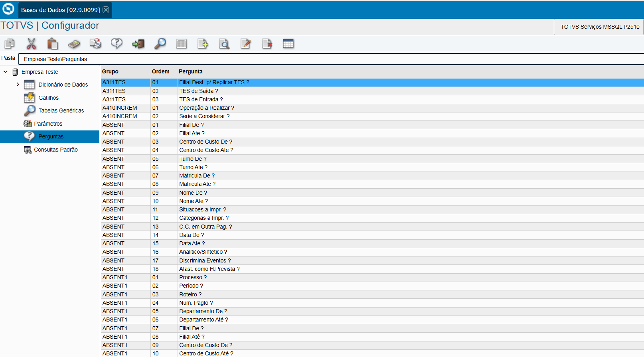Click the magnifying glass search icon
Screen dimensions: 644x357
coord(160,43)
